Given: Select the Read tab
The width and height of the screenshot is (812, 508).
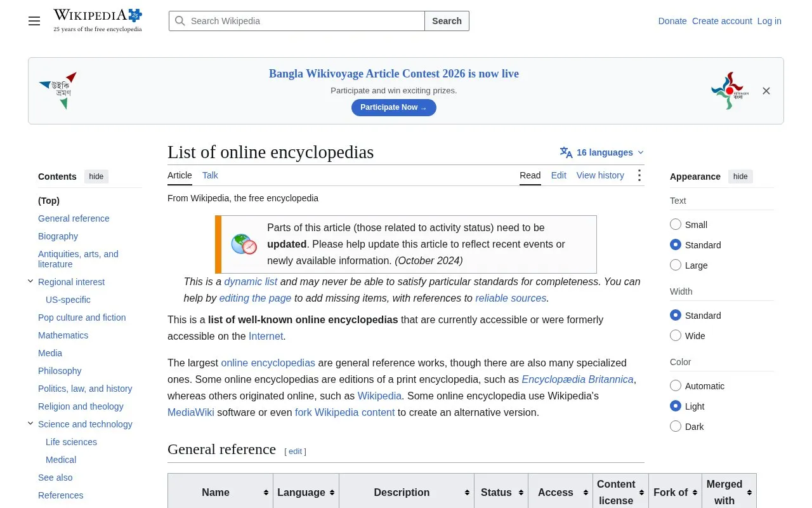Looking at the screenshot, I should coord(530,175).
